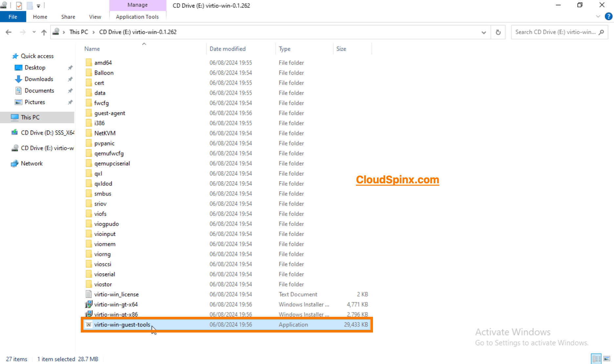
Task: Open recent locations dropdown beside navigation arrows
Action: coord(34,32)
